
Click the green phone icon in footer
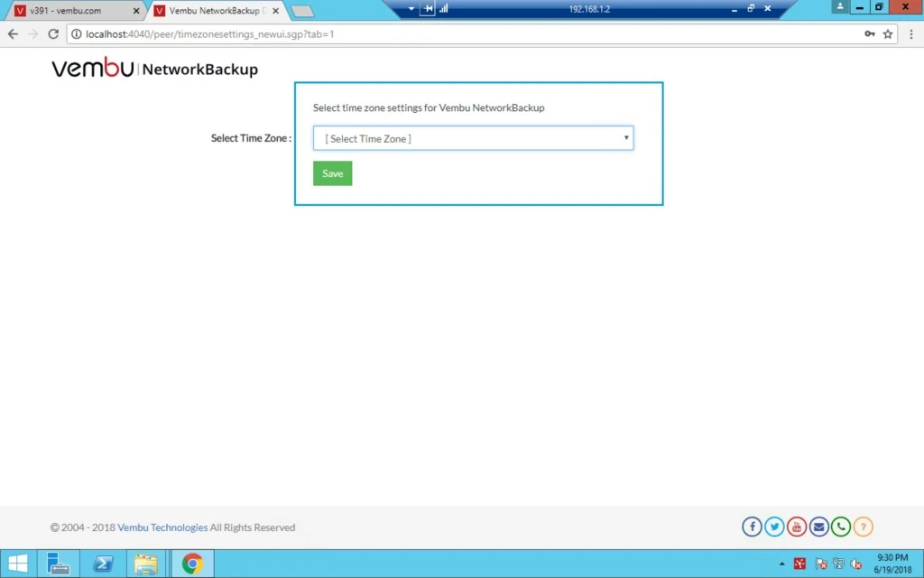tap(841, 527)
